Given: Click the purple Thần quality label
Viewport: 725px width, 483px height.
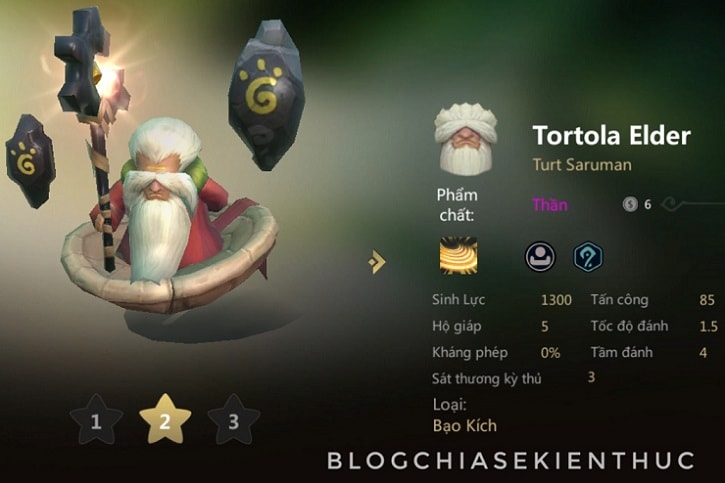Looking at the screenshot, I should tap(550, 204).
